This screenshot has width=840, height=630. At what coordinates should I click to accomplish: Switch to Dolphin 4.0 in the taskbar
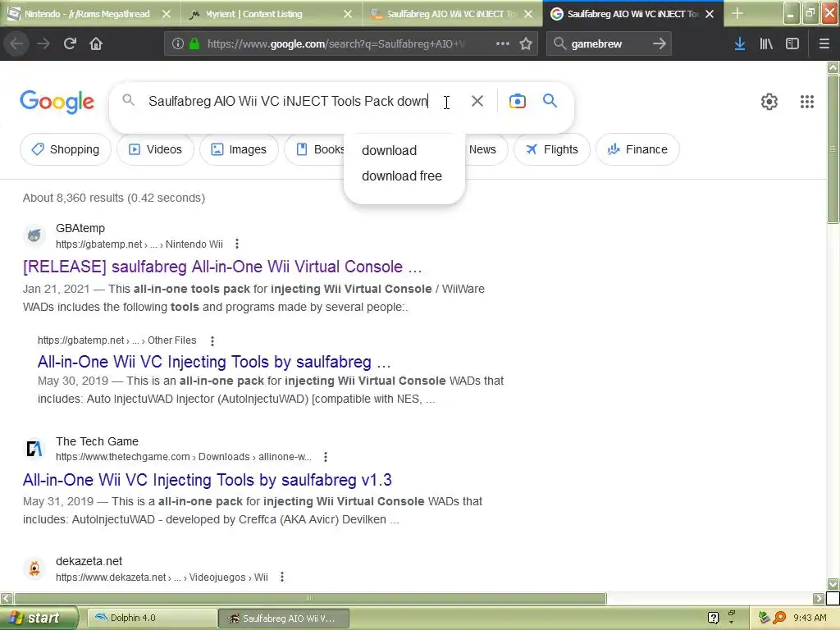click(151, 619)
